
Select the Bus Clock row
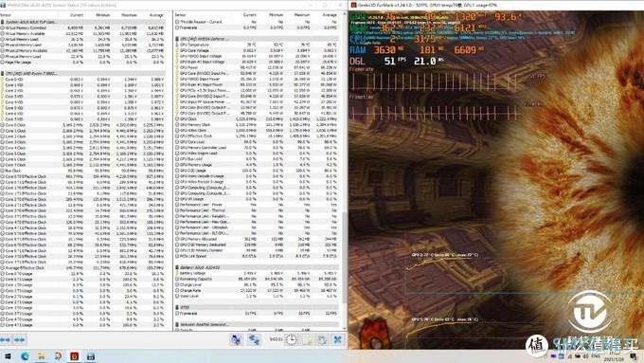[x=83, y=171]
